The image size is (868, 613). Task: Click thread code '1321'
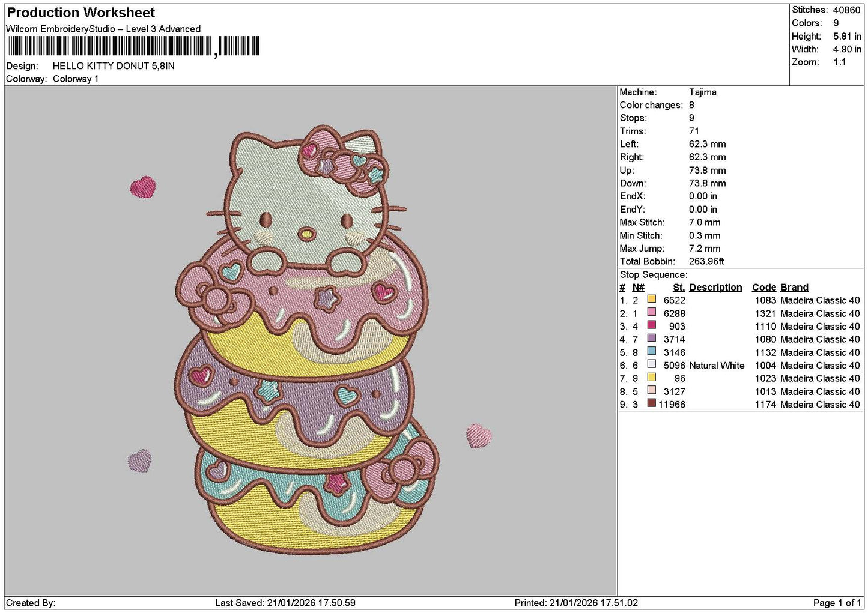point(765,314)
